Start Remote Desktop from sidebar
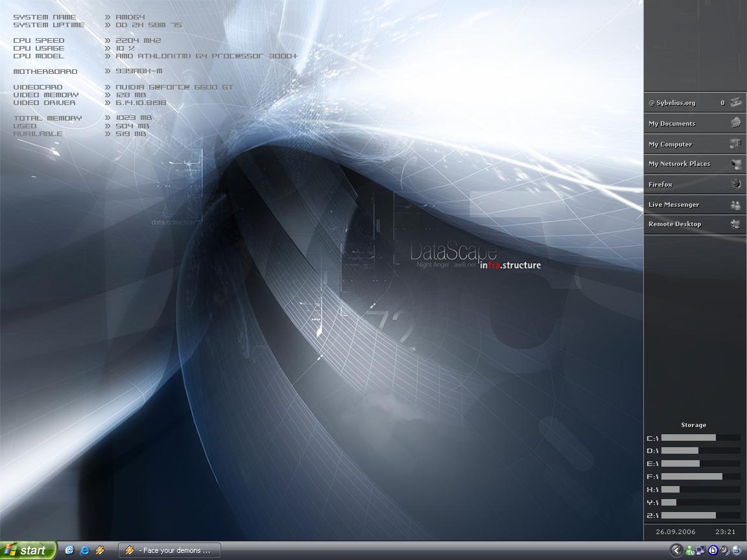The width and height of the screenshot is (747, 560). click(x=674, y=224)
